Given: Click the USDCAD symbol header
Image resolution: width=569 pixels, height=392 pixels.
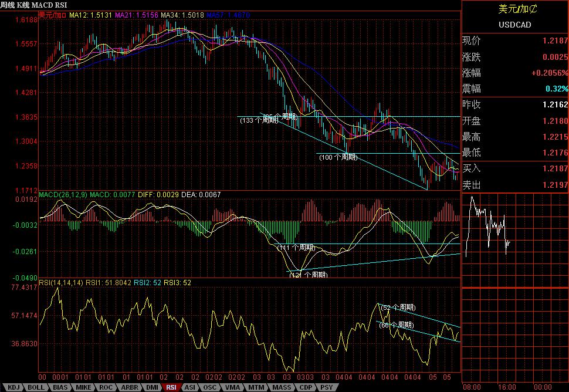Looking at the screenshot, I should [x=514, y=25].
